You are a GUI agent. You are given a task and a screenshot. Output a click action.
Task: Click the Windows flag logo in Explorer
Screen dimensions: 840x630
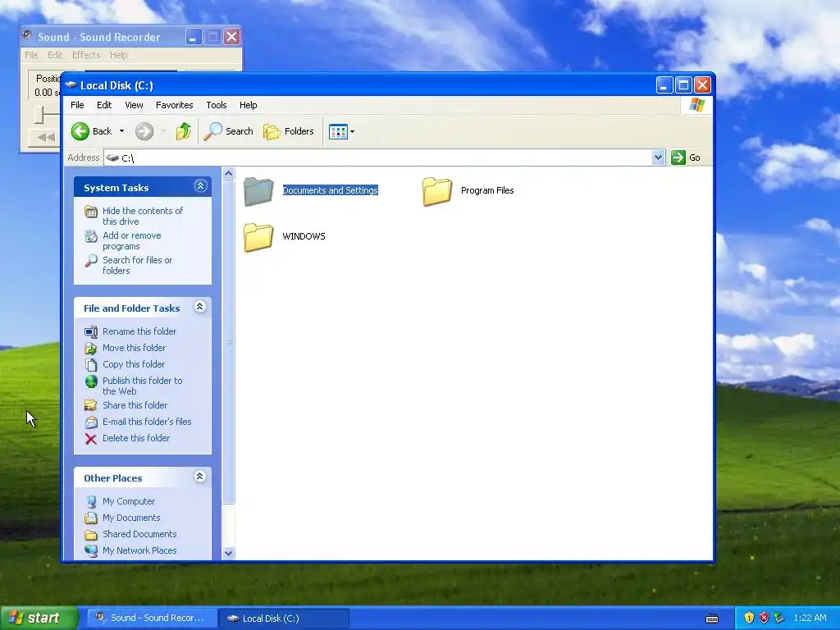pos(697,105)
